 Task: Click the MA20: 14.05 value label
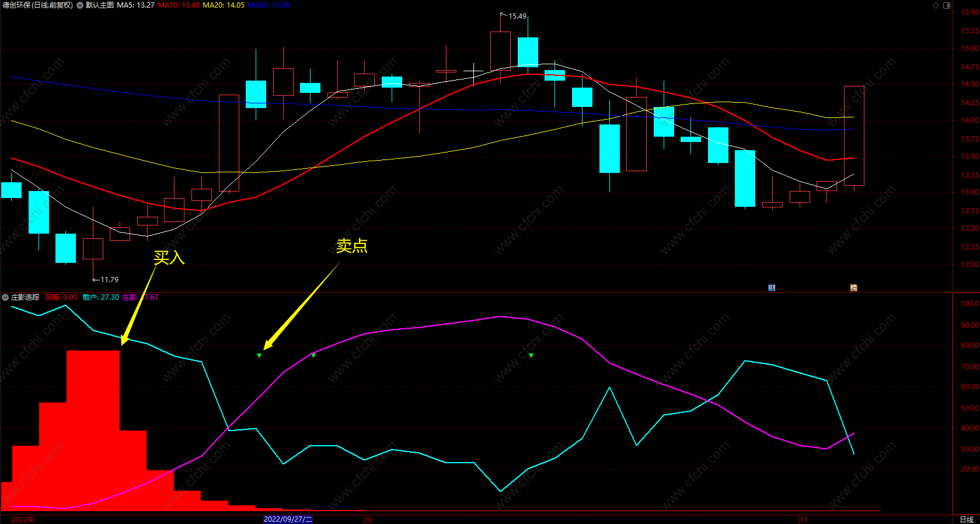click(x=224, y=5)
